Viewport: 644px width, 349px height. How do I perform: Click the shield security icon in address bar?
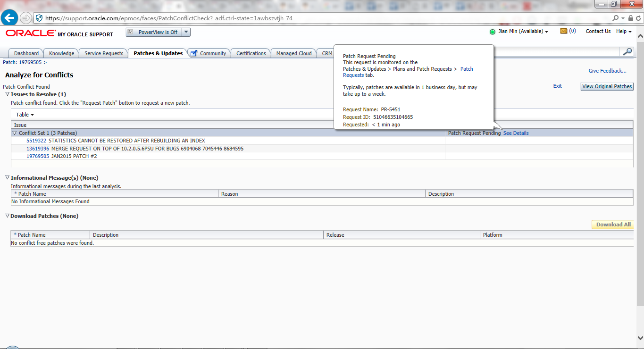pos(39,18)
